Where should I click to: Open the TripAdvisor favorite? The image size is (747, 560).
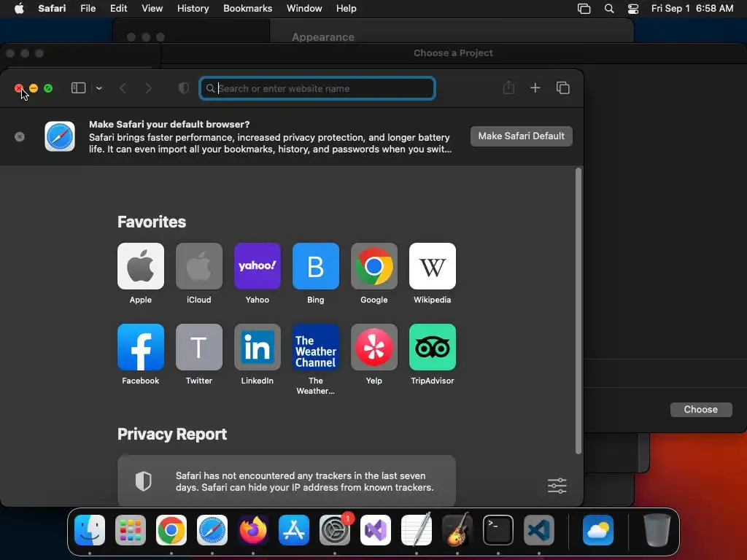point(432,354)
